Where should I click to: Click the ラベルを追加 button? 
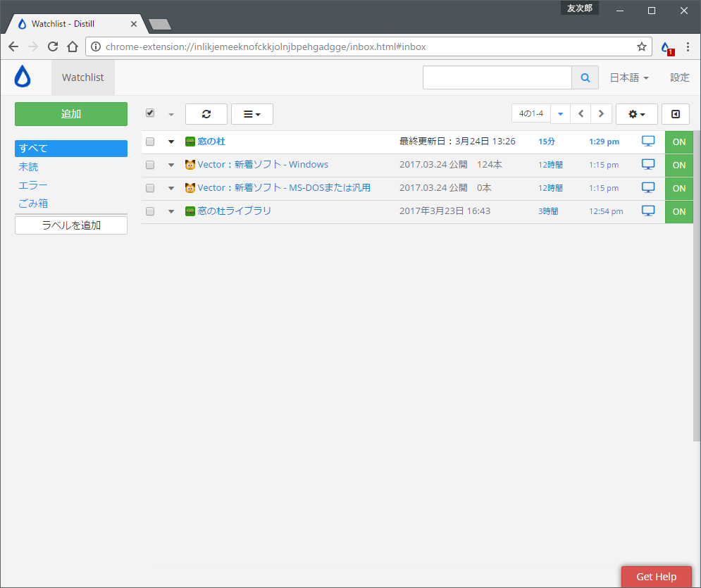[71, 225]
